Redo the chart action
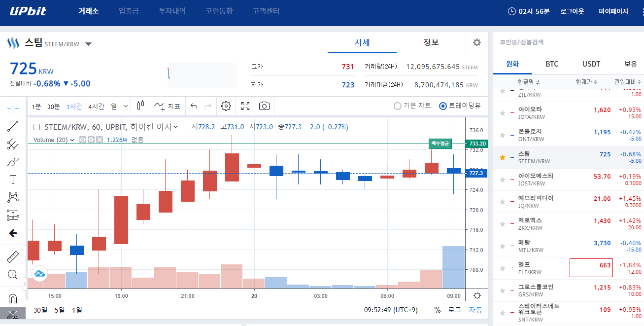This screenshot has height=326, width=644. click(x=207, y=106)
